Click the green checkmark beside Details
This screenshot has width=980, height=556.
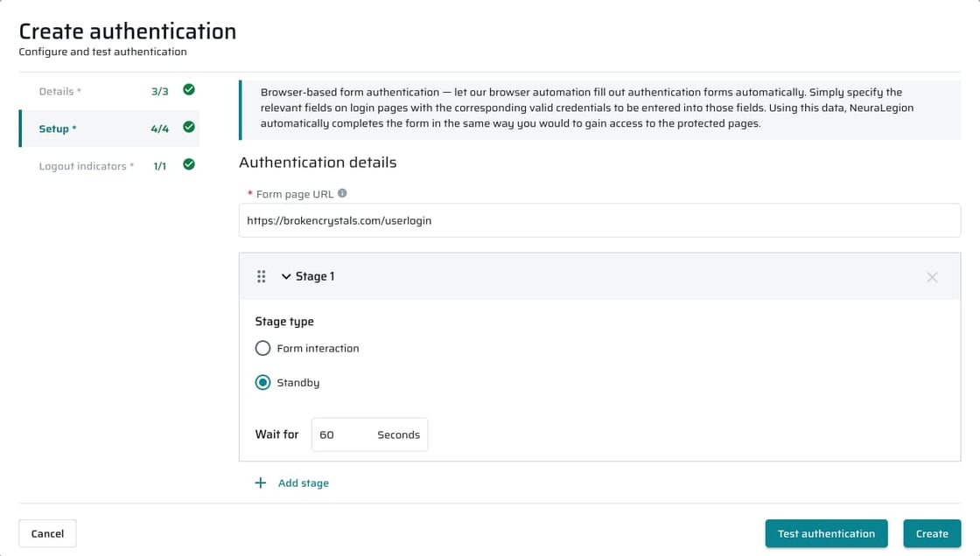tap(189, 90)
